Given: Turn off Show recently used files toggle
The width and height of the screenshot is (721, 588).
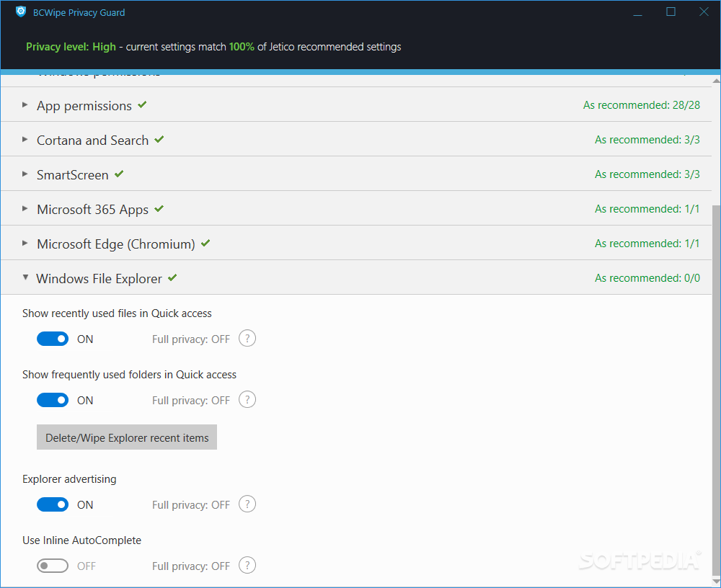Looking at the screenshot, I should [53, 339].
